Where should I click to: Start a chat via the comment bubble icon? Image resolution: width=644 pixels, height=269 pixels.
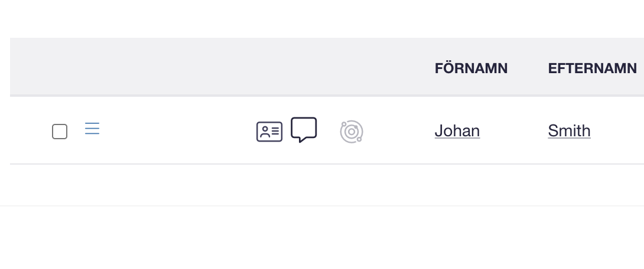pyautogui.click(x=304, y=130)
